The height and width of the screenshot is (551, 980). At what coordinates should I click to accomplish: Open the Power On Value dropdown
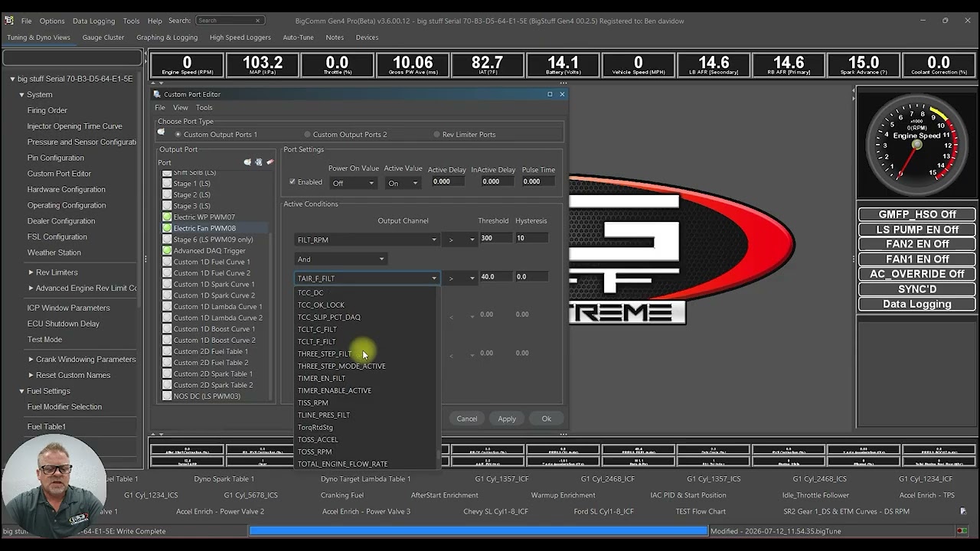(x=353, y=183)
